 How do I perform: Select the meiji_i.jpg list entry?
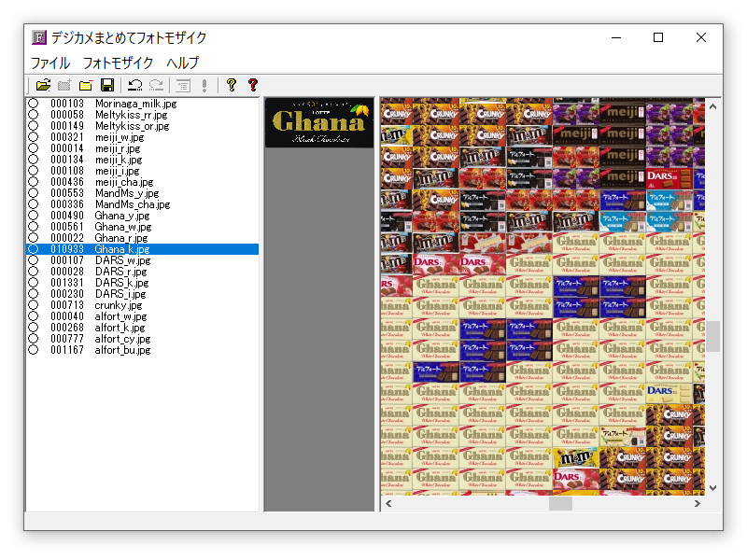(143, 171)
